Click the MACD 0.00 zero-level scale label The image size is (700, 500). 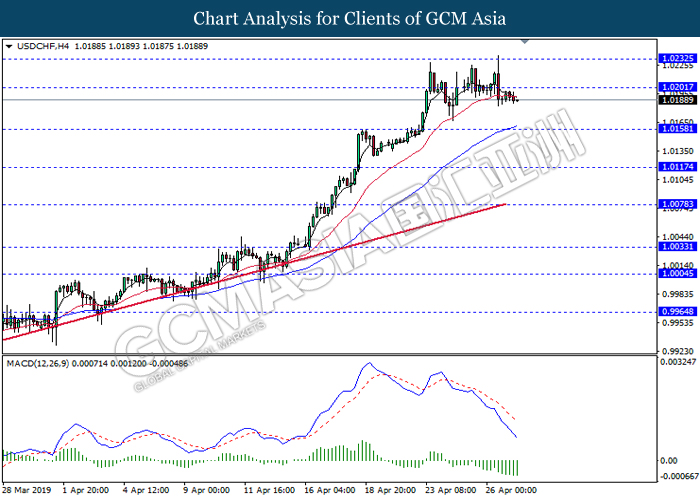(x=669, y=460)
